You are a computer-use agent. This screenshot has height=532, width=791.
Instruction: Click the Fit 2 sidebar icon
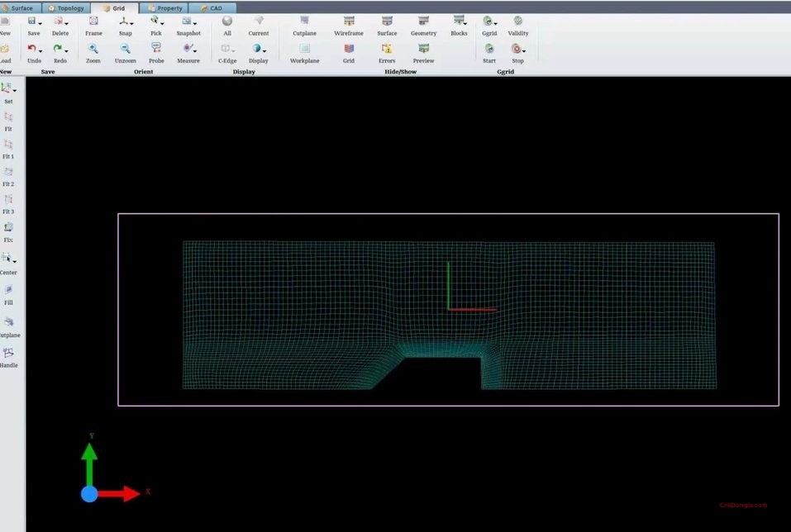click(x=8, y=173)
